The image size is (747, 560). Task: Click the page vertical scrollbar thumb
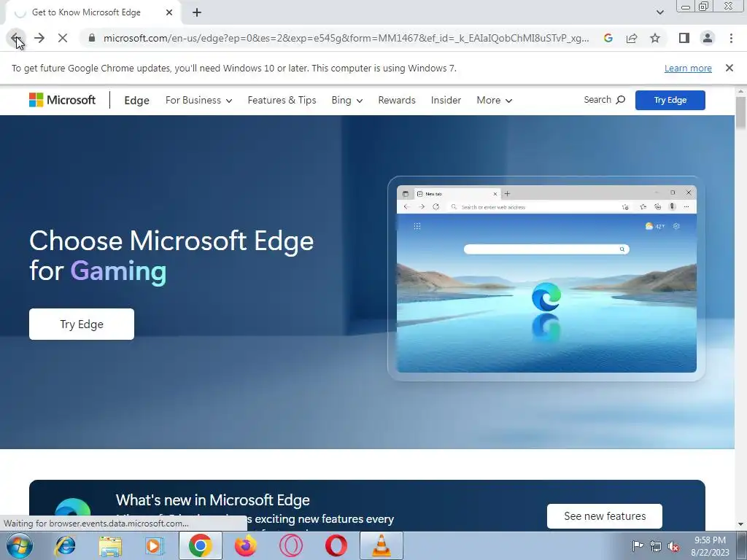tap(740, 112)
